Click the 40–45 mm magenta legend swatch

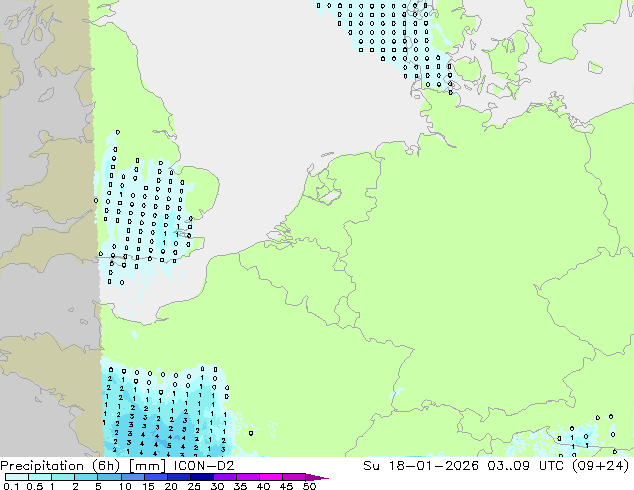(271, 477)
